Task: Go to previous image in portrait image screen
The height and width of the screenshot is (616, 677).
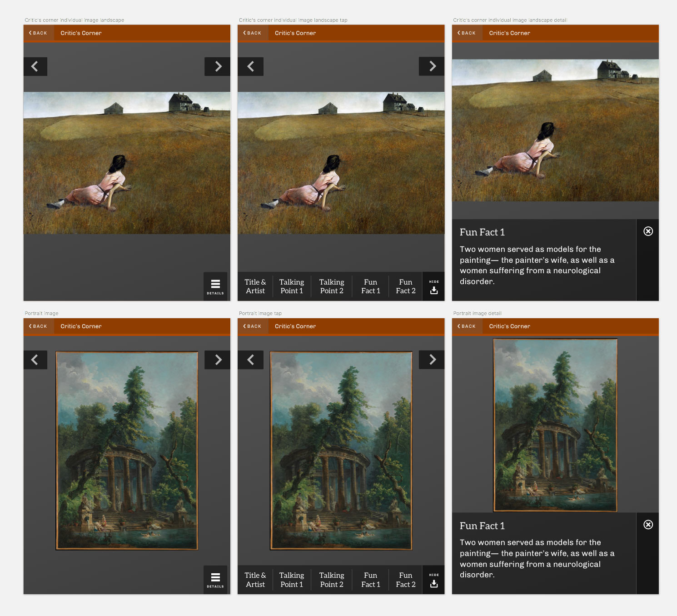Action: pos(35,360)
